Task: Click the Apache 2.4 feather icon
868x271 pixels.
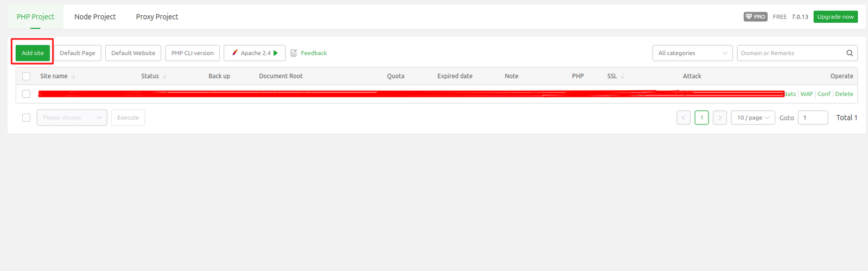Action: tap(235, 53)
